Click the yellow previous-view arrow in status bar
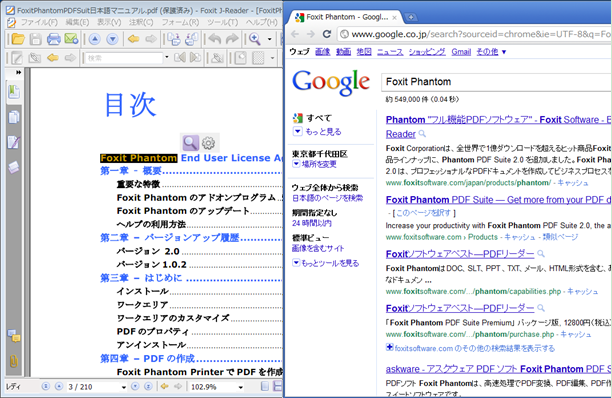612x398 pixels. point(165,386)
